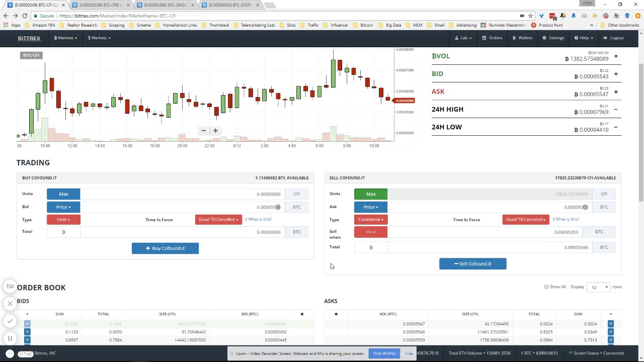Open Settings in the top bar
Image resolution: width=644 pixels, height=362 pixels.
(x=553, y=38)
